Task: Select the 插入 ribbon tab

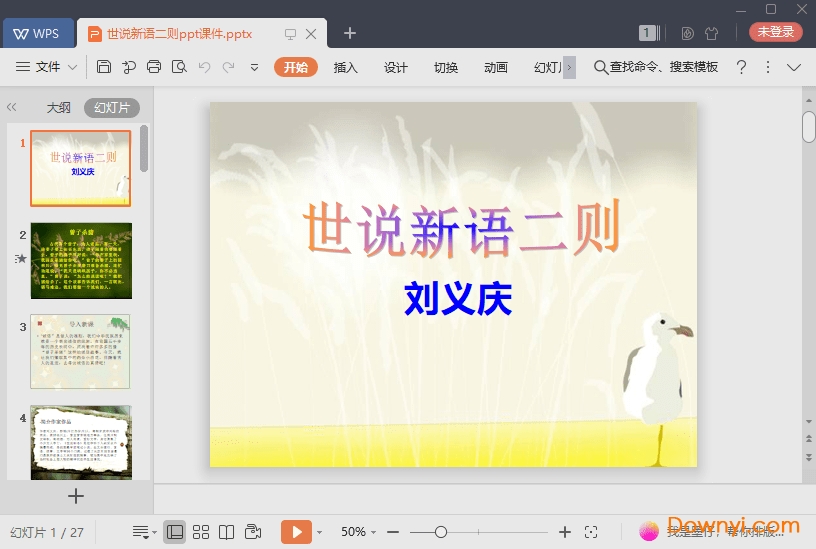Action: click(346, 67)
